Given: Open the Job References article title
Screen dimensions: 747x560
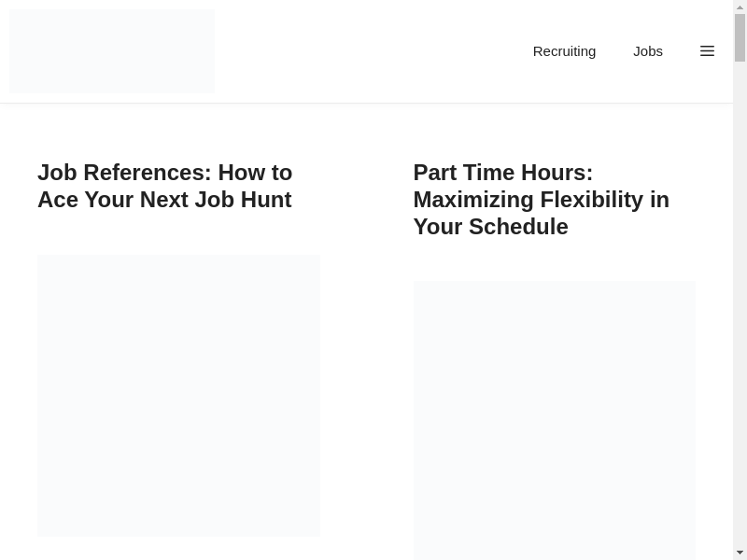Looking at the screenshot, I should point(164,186).
